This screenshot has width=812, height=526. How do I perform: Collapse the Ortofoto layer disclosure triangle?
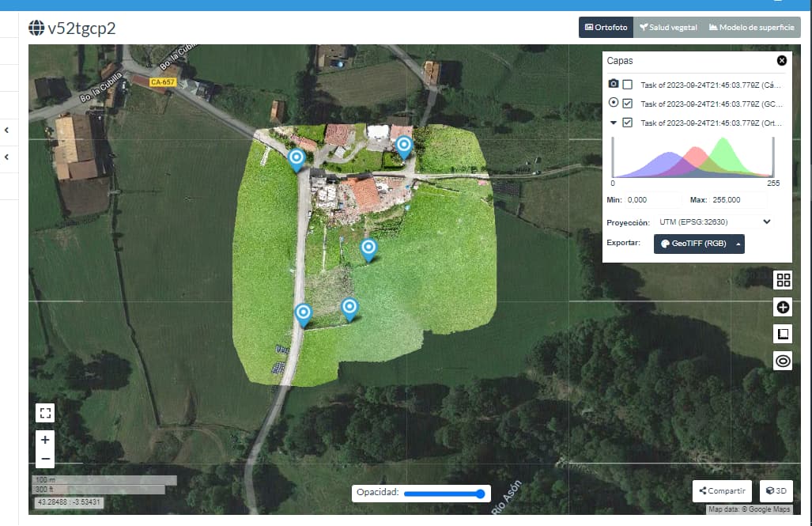[614, 123]
